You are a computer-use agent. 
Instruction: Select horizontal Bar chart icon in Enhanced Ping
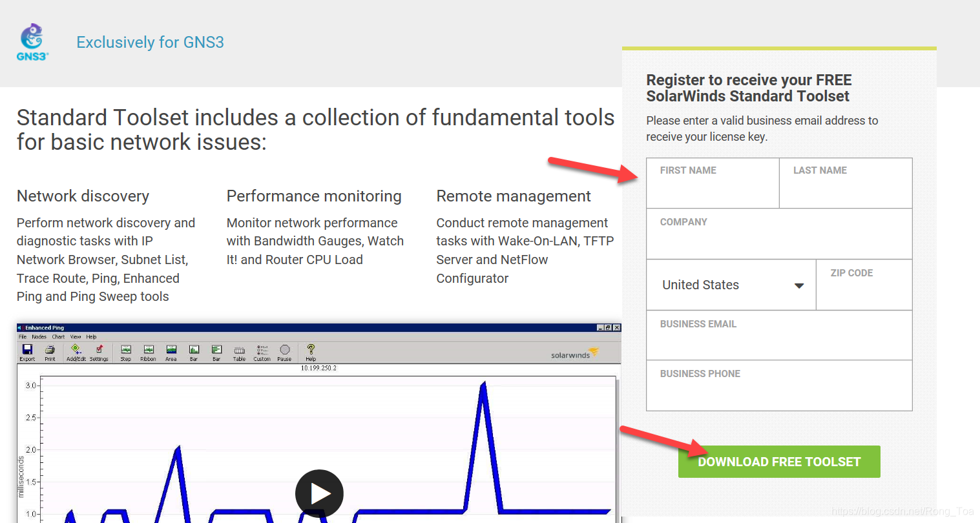[216, 353]
